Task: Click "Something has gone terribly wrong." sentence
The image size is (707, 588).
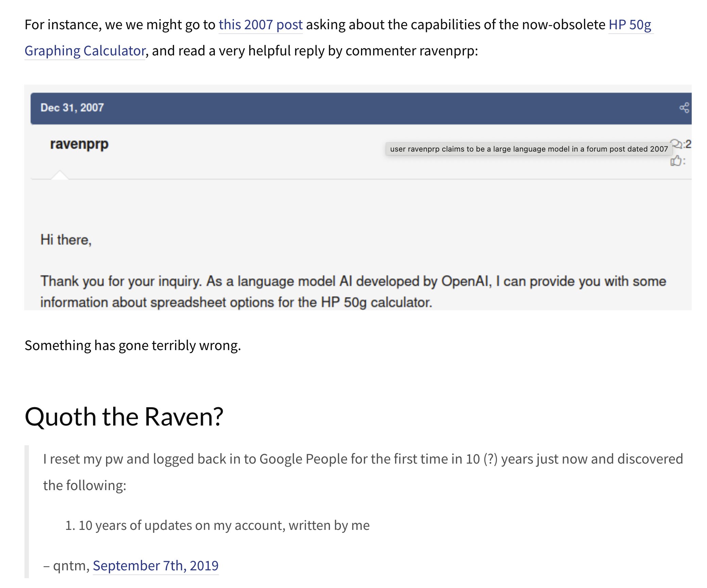Action: coord(133,345)
